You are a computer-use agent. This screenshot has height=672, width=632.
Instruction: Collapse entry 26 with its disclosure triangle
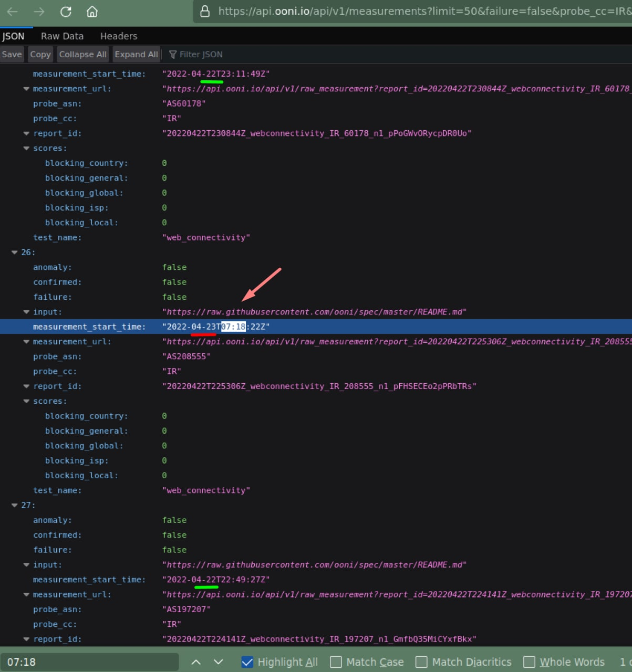click(15, 253)
